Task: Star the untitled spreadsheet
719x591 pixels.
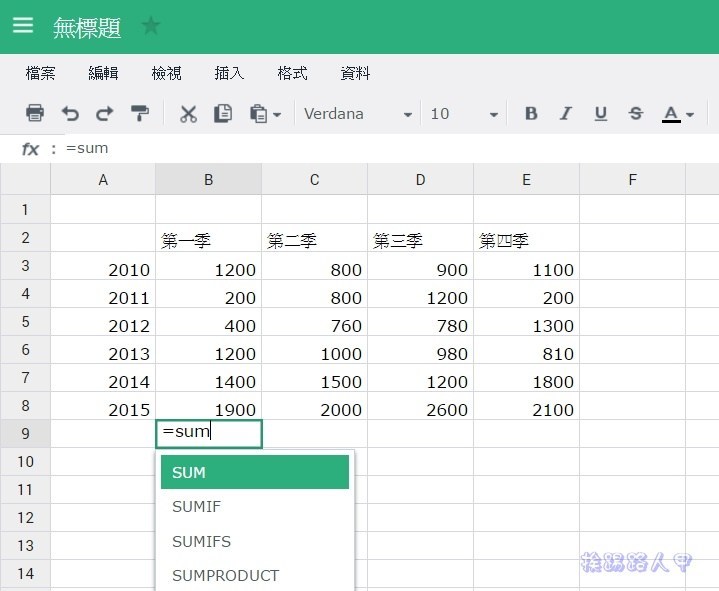Action: click(x=151, y=26)
